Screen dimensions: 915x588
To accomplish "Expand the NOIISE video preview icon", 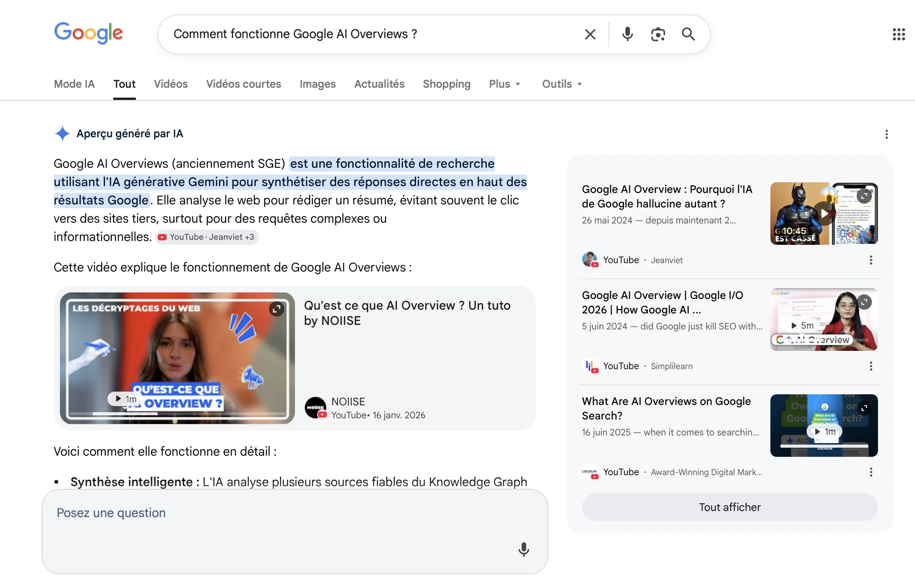I will (x=277, y=308).
